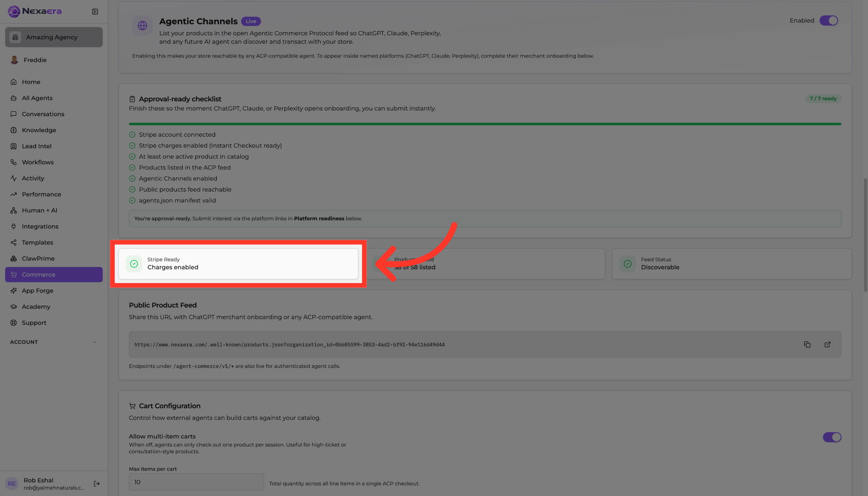Viewport: 868px width, 496px height.
Task: Click the Lead Intel icon
Action: pyautogui.click(x=14, y=146)
